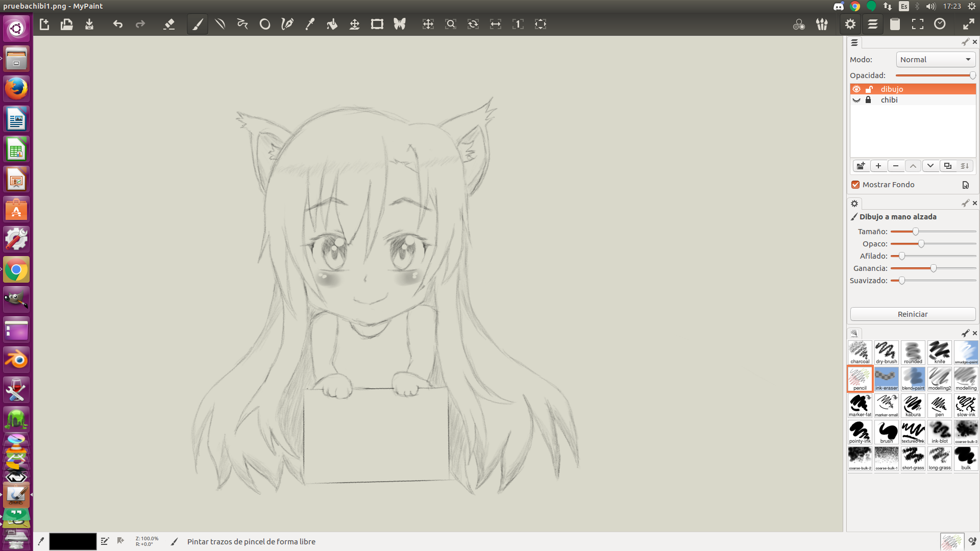This screenshot has height=551, width=980.
Task: Select the edit frame tool
Action: pos(377,24)
